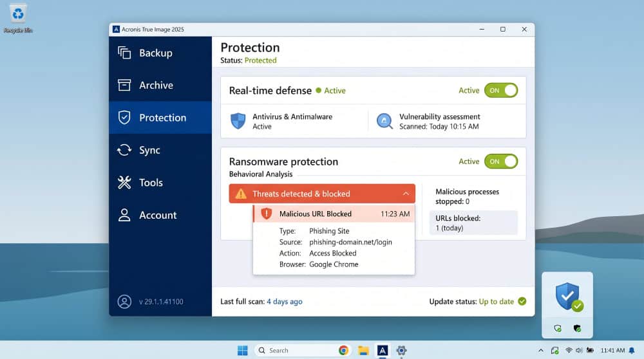Click the version 'v 29.1.1.41100' text

[x=161, y=302]
